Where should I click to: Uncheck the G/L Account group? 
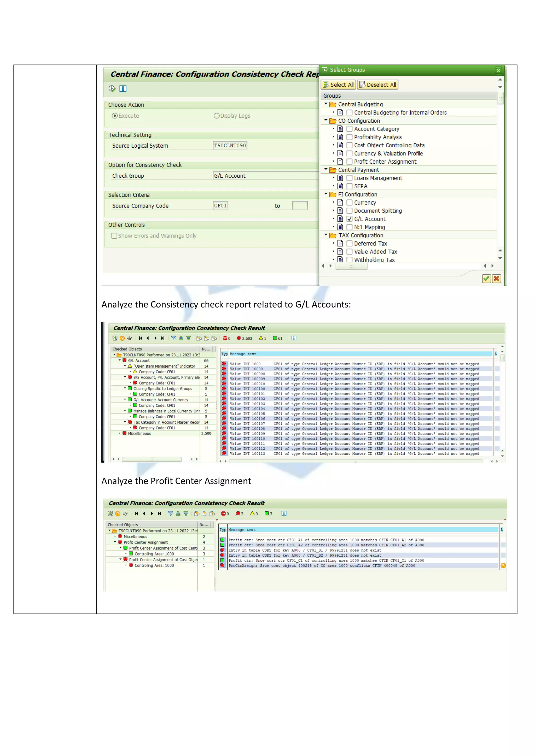pyautogui.click(x=350, y=219)
